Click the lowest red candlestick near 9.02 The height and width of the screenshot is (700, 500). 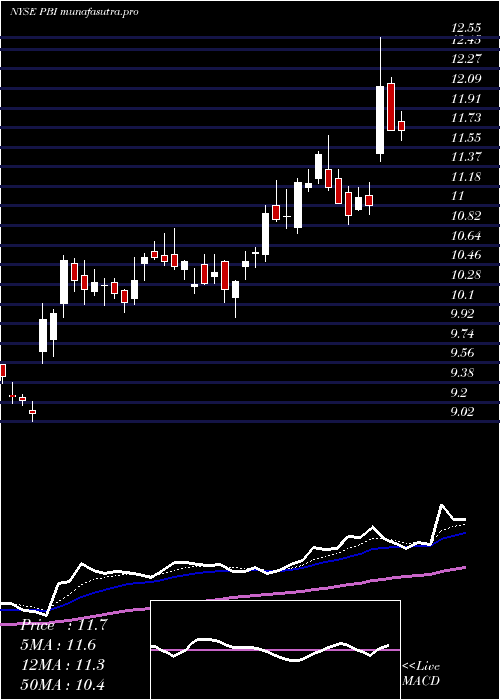[x=32, y=412]
